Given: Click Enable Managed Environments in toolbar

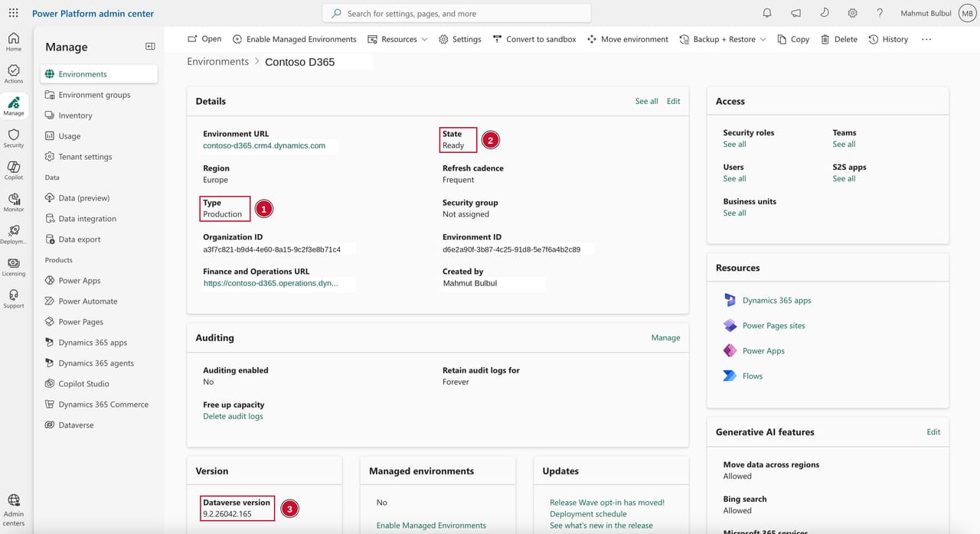Looking at the screenshot, I should click(x=295, y=39).
